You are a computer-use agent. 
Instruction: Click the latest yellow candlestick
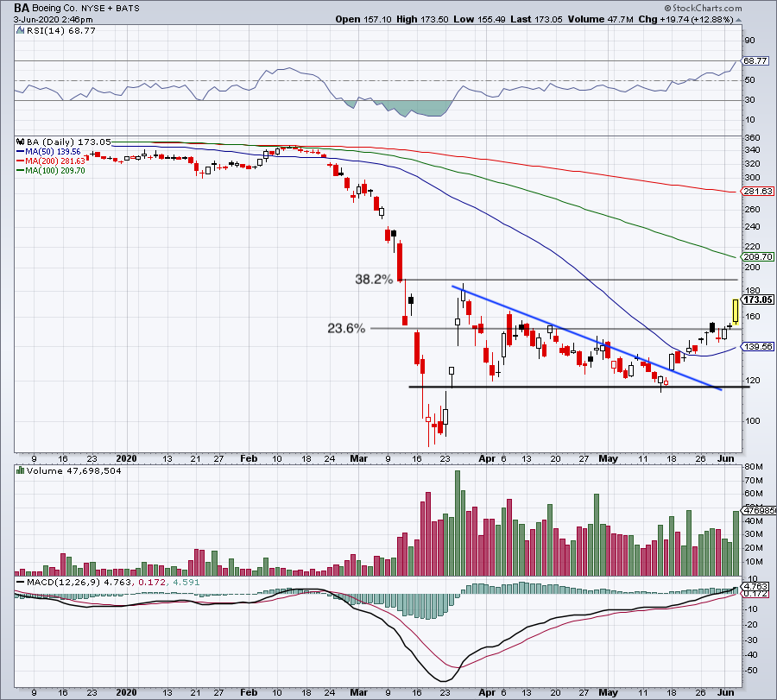[735, 311]
